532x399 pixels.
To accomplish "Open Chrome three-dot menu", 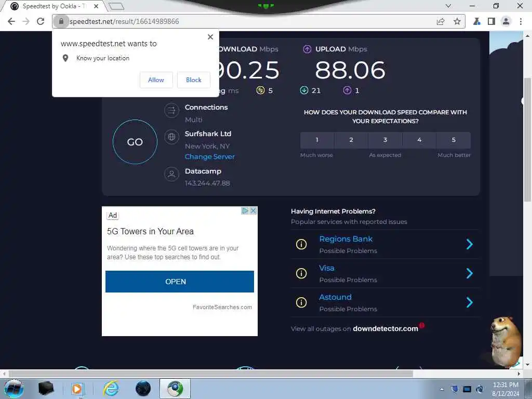I will coord(521,21).
